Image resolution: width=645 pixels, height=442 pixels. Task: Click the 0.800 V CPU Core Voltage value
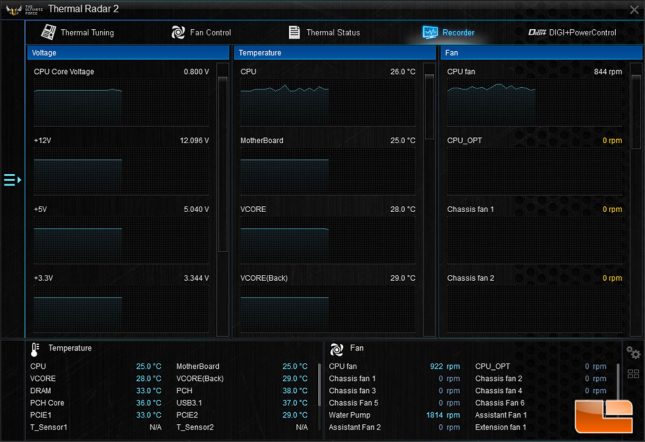(x=196, y=72)
